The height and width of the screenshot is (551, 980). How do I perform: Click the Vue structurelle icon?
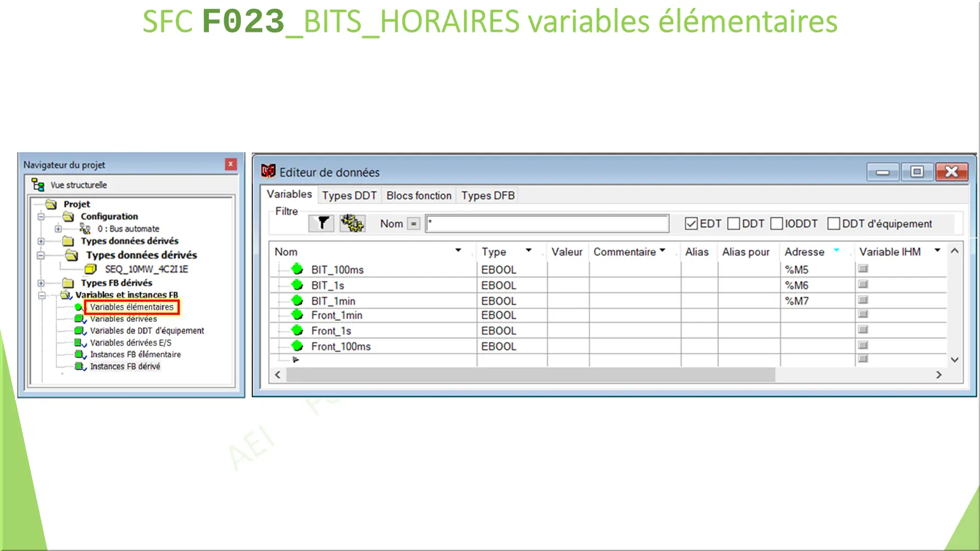click(37, 185)
